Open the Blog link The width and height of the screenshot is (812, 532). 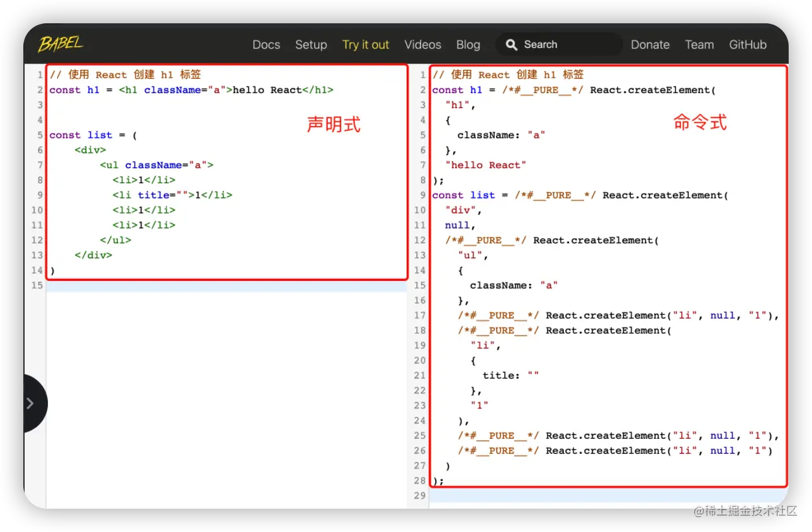[468, 45]
